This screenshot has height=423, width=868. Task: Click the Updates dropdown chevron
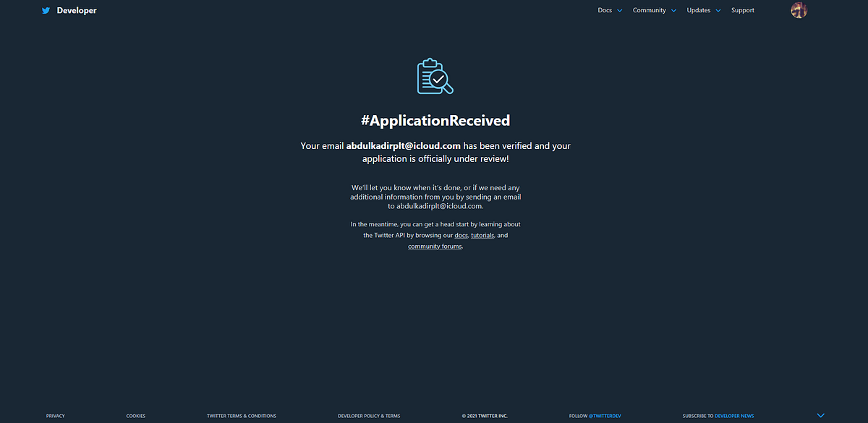pos(718,10)
